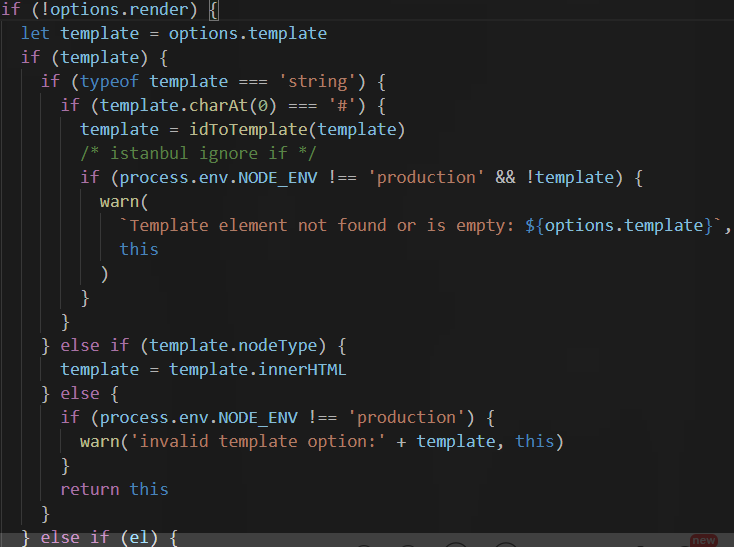Click the '&&' operator
The width and height of the screenshot is (734, 547).
(x=505, y=178)
